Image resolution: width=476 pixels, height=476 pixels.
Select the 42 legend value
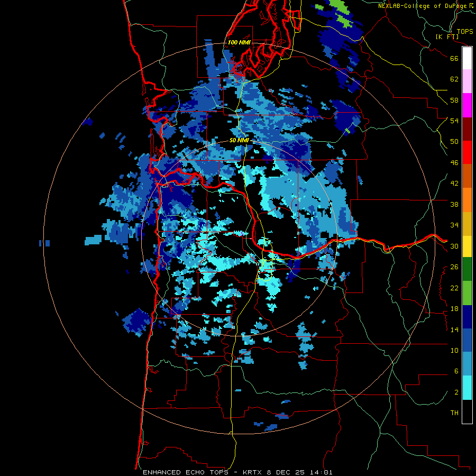pos(454,184)
